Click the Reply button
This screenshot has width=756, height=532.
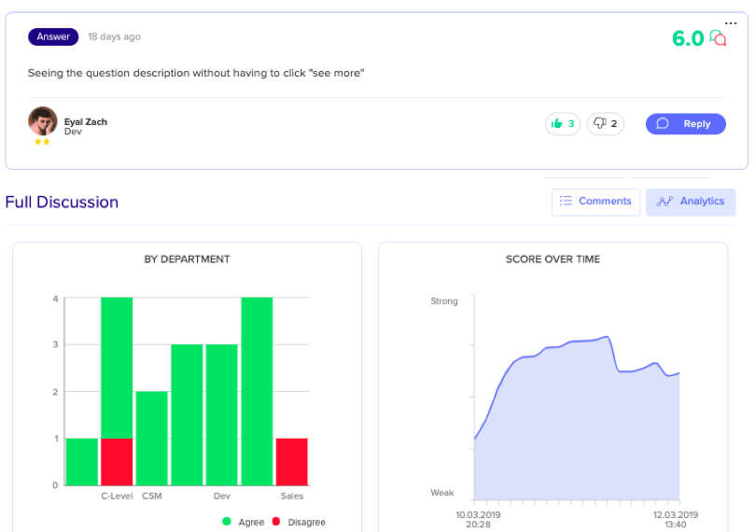pyautogui.click(x=686, y=124)
